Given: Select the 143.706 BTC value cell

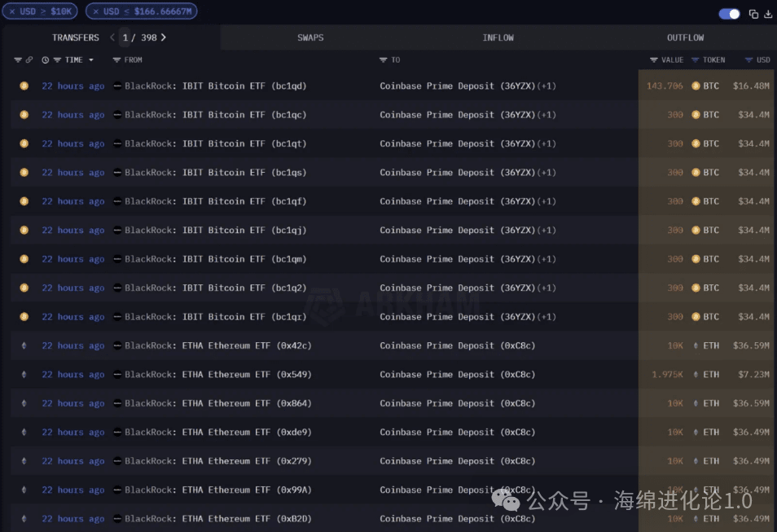Looking at the screenshot, I should 665,86.
